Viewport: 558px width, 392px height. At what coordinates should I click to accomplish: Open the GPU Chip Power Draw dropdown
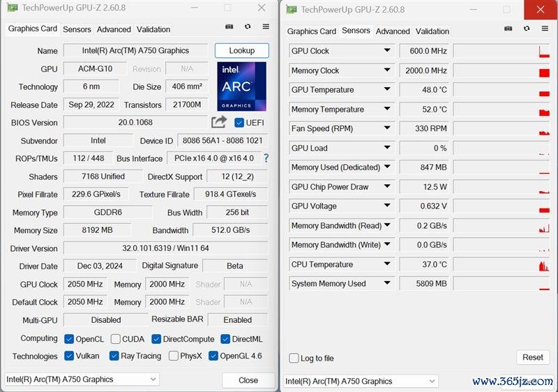click(387, 186)
